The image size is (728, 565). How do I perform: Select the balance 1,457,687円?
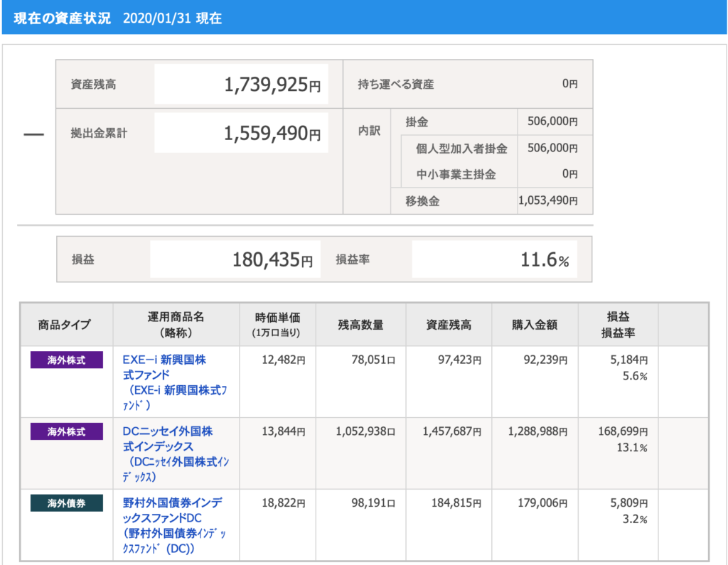pyautogui.click(x=451, y=431)
